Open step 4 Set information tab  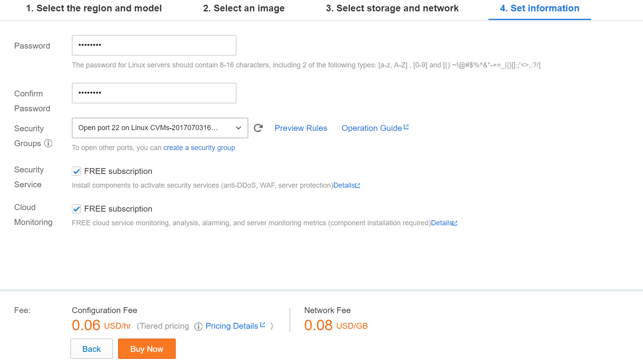pyautogui.click(x=539, y=8)
